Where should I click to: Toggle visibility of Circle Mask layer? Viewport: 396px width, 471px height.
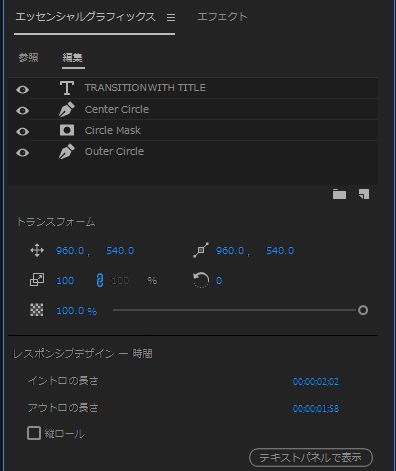pos(23,131)
